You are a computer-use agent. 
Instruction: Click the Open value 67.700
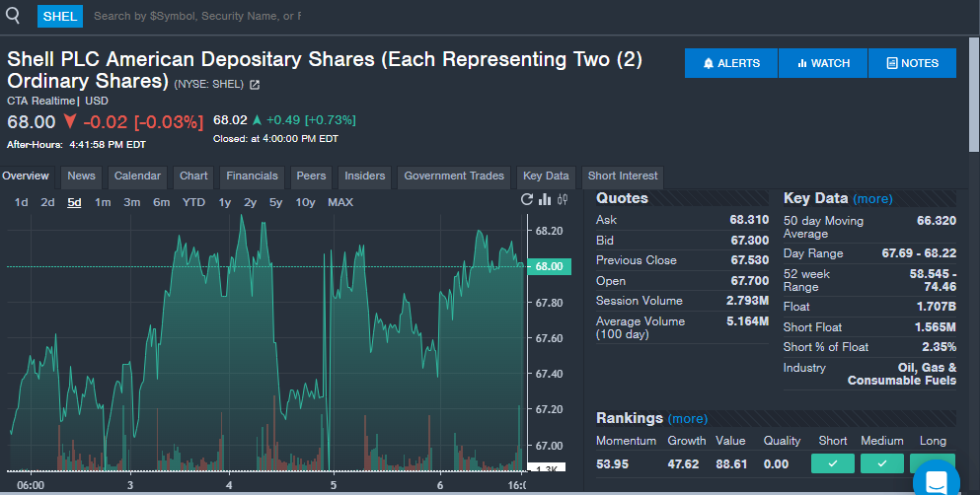click(749, 281)
